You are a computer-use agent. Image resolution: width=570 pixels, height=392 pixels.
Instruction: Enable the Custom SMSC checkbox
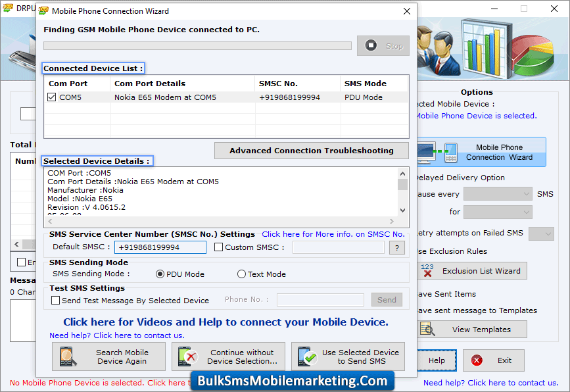(x=218, y=247)
